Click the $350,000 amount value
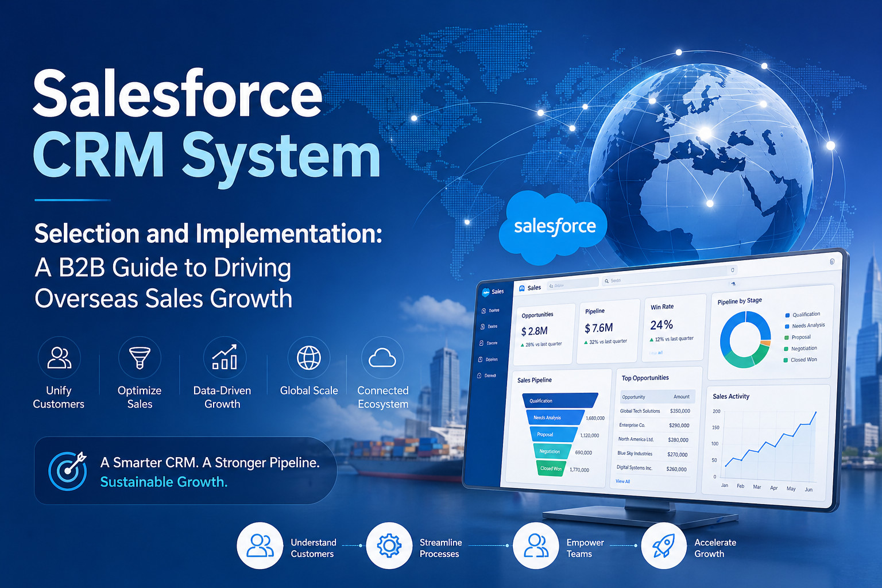 click(x=680, y=411)
